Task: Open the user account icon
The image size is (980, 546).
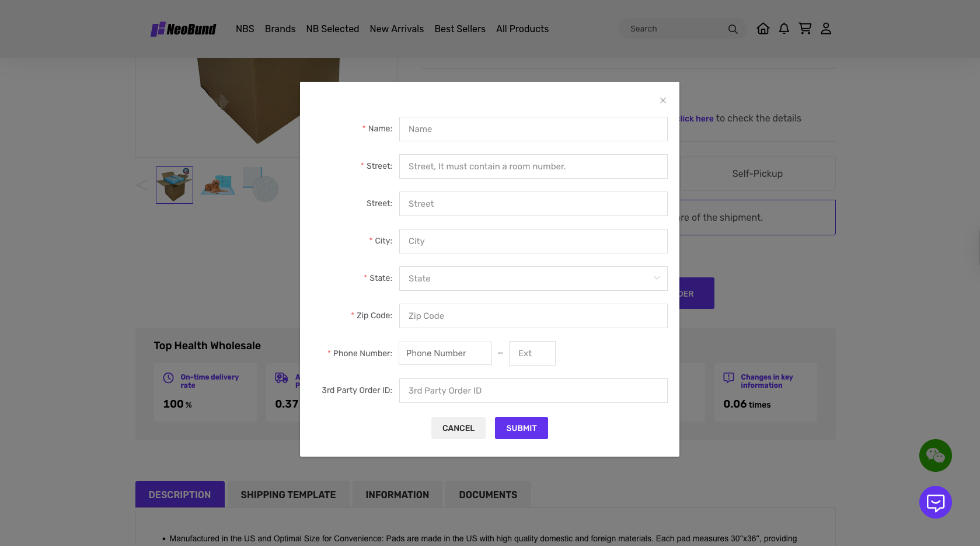Action: [826, 29]
